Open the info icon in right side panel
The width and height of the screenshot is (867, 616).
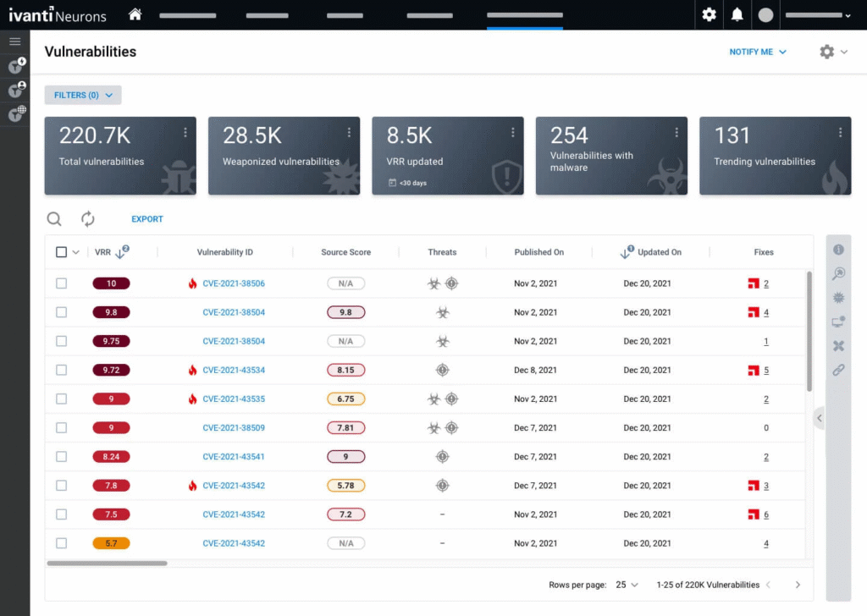tap(838, 250)
